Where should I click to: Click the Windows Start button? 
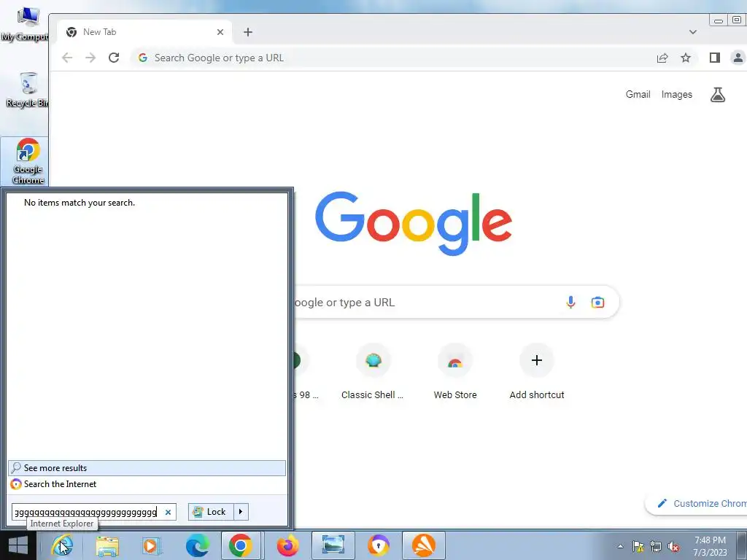pyautogui.click(x=18, y=545)
